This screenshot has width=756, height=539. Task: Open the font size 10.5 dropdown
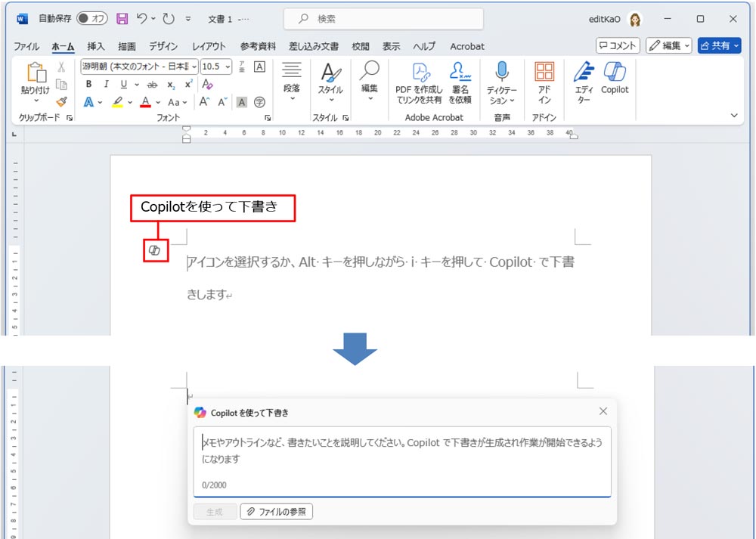click(228, 67)
